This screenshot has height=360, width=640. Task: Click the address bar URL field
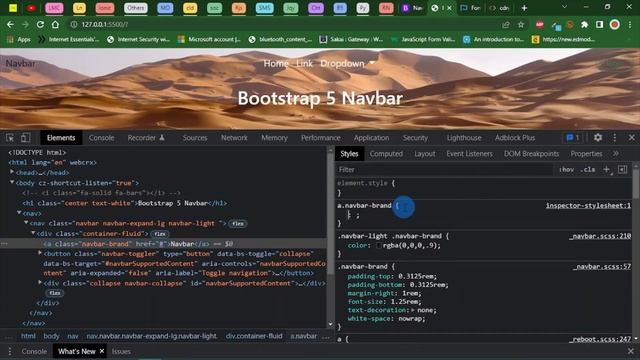tap(286, 24)
